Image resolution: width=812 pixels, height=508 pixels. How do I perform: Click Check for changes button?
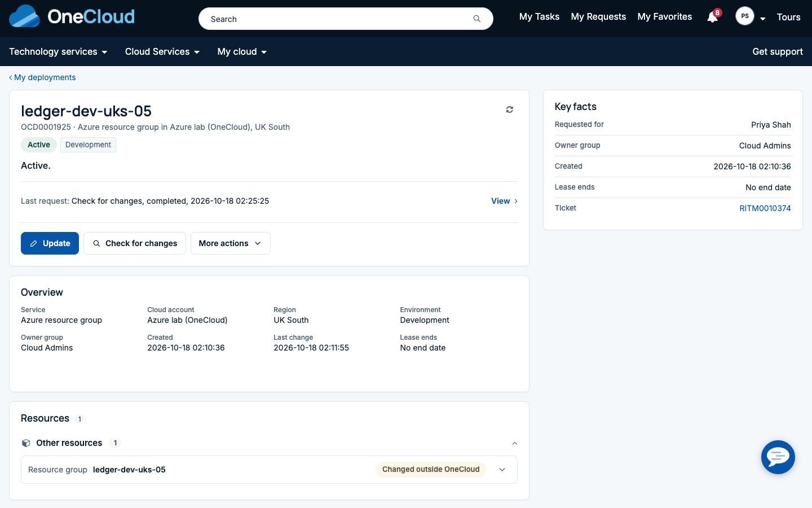(x=135, y=243)
